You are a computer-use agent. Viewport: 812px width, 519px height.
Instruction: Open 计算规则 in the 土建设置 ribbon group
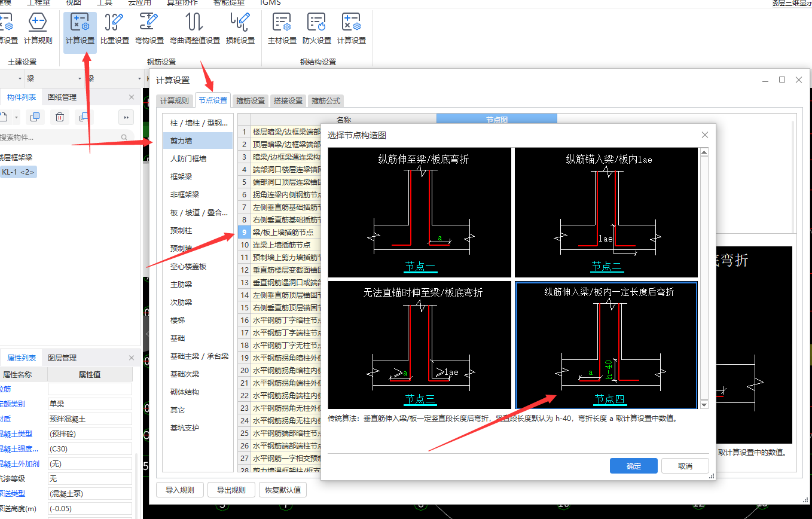click(38, 29)
